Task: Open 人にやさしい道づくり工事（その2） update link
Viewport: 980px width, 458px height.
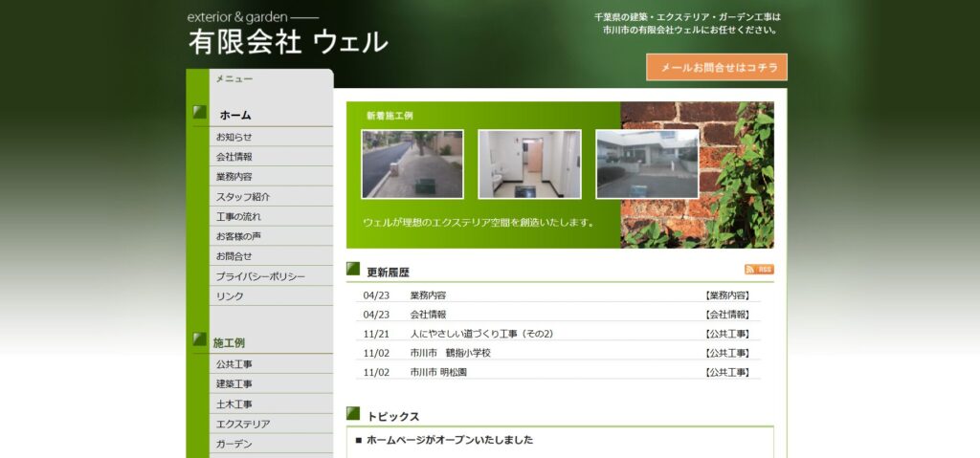Action: (481, 334)
